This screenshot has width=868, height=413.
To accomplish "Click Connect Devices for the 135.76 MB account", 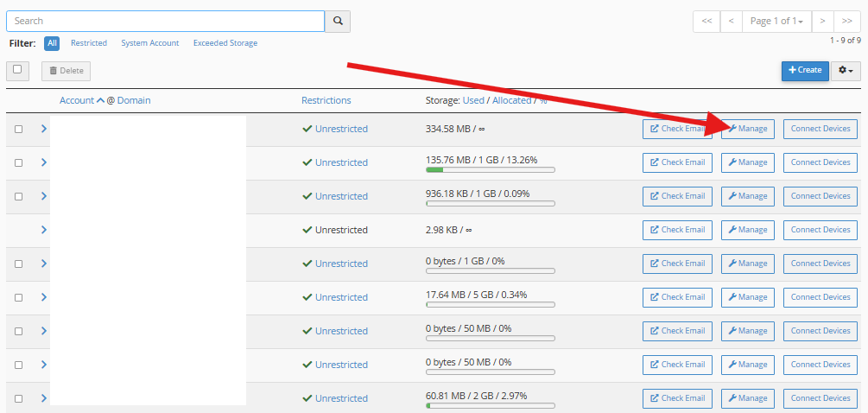I will [820, 162].
